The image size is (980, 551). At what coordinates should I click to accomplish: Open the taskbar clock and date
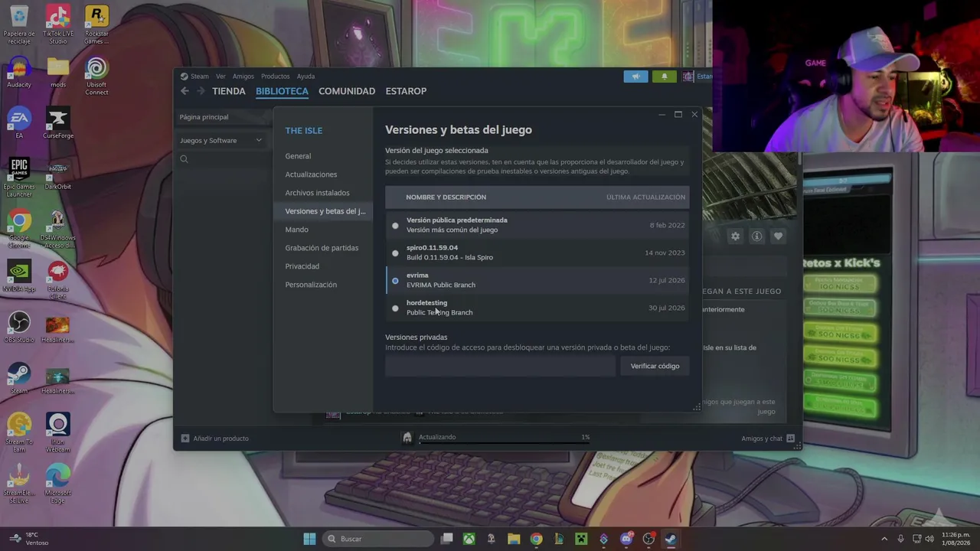(x=955, y=539)
